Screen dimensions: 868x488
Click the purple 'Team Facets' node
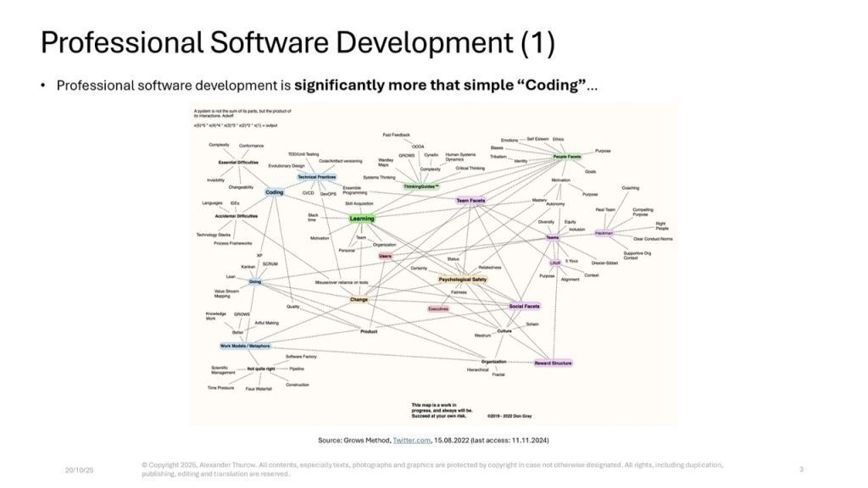[x=470, y=201]
